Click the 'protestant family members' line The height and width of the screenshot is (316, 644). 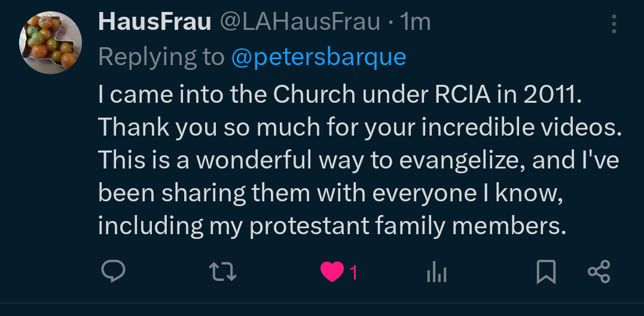click(331, 225)
